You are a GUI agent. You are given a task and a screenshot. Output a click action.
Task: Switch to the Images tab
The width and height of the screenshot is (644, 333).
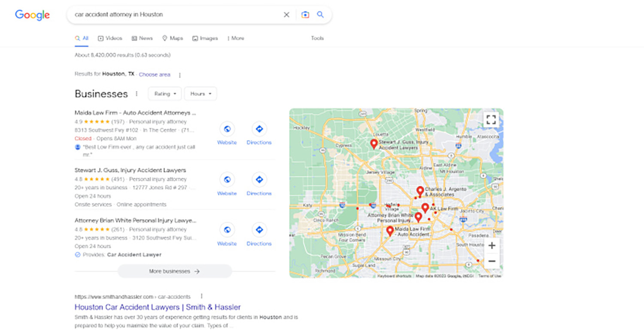[x=205, y=38]
